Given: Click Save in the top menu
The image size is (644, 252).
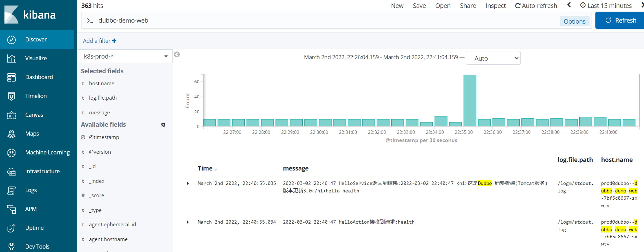Looking at the screenshot, I should click(419, 6).
